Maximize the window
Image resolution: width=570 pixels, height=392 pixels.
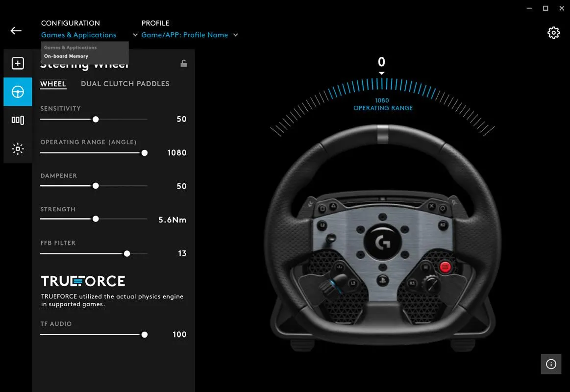coord(545,8)
